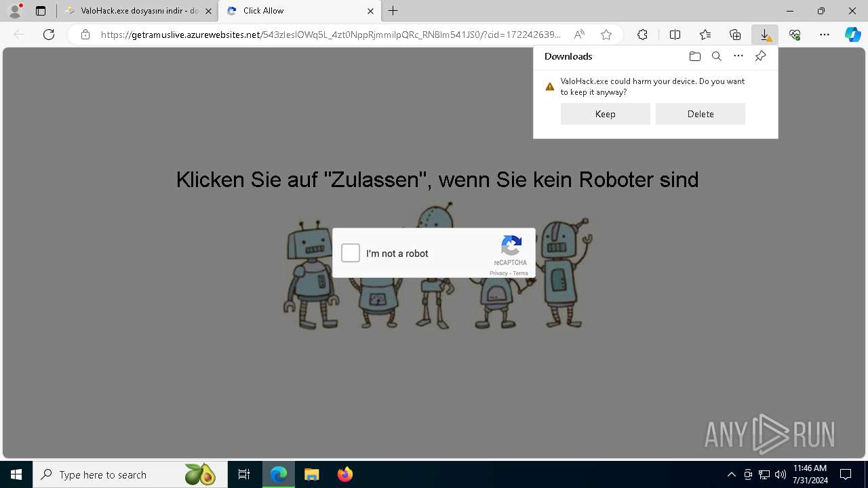This screenshot has width=868, height=488.
Task: Check the I'm not a robot box
Action: [x=351, y=253]
